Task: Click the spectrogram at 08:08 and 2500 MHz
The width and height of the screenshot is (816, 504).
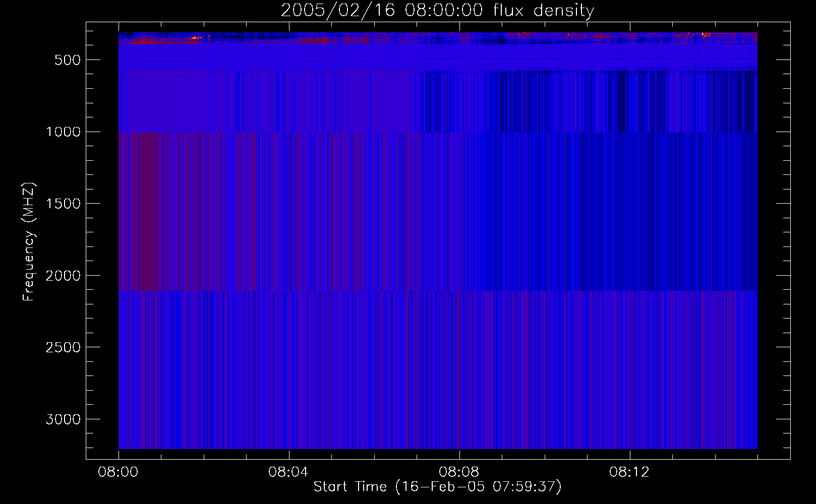Action: coord(459,347)
